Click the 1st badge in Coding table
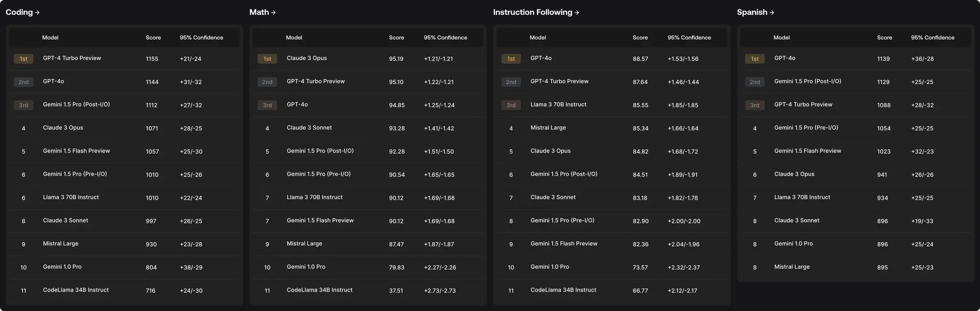Screen dimensions: 980x311 point(24,59)
